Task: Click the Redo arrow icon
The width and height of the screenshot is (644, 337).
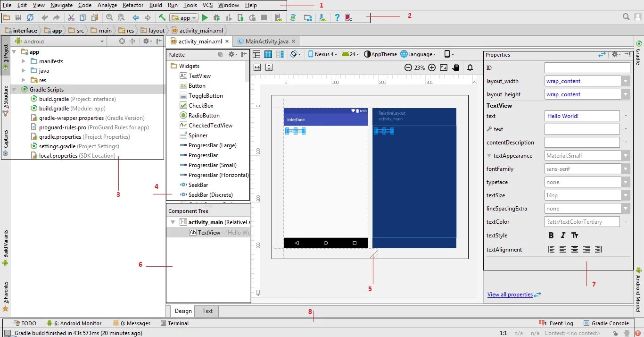Action: click(57, 18)
